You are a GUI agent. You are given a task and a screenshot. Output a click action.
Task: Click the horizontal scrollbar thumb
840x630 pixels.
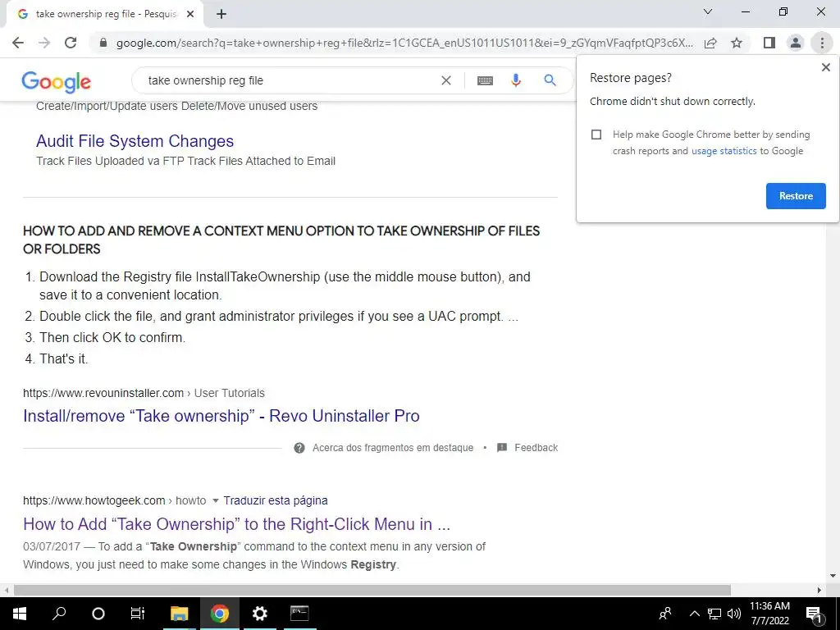coord(372,590)
